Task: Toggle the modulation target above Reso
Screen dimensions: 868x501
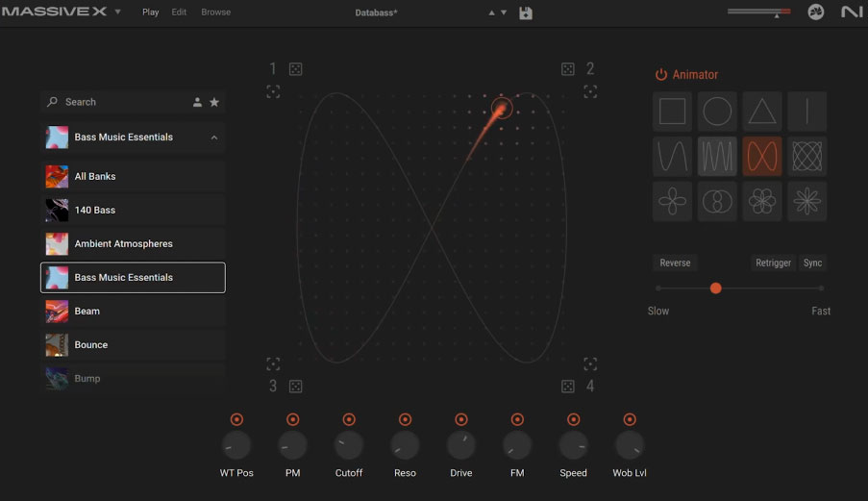Action: coord(406,419)
